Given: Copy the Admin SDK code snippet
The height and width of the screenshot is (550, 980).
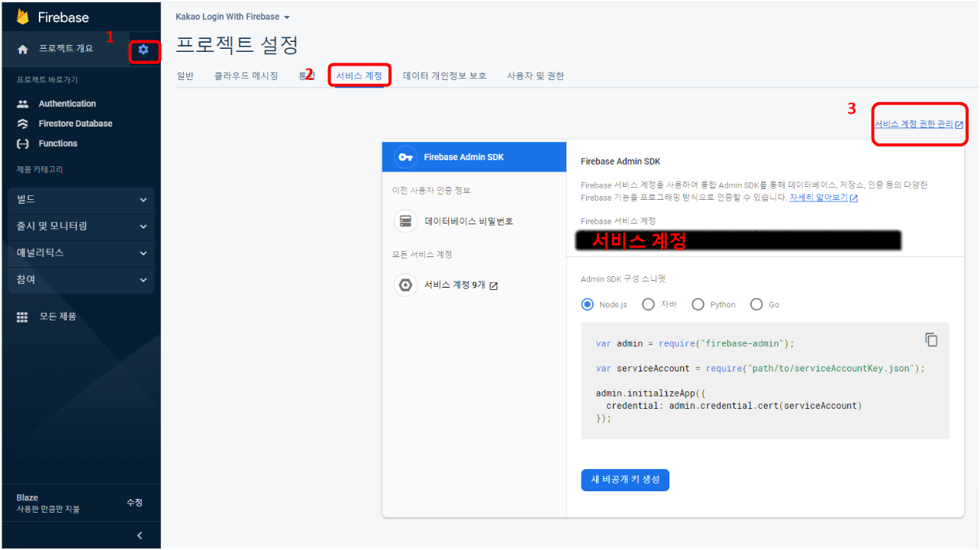Looking at the screenshot, I should pos(931,339).
